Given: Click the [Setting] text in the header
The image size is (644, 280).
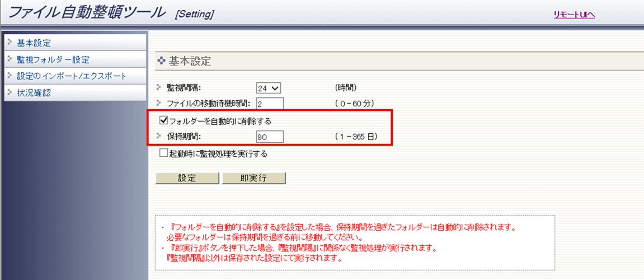Looking at the screenshot, I should click(194, 15).
